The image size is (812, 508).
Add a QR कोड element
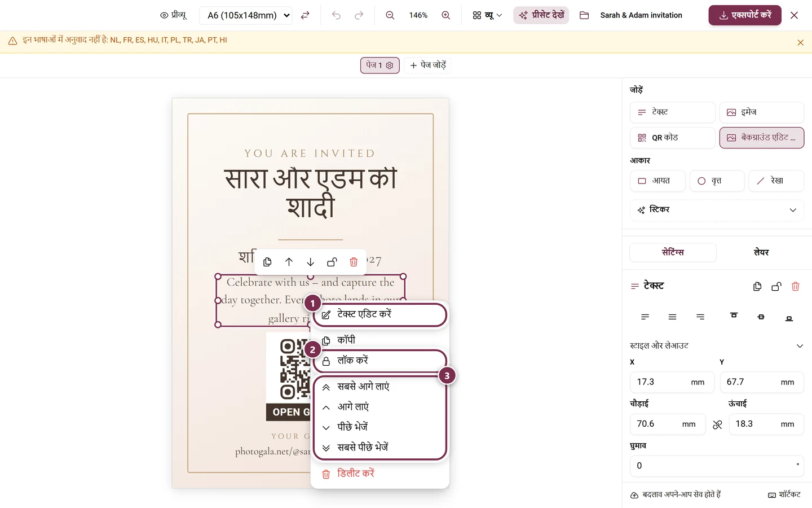tap(673, 138)
